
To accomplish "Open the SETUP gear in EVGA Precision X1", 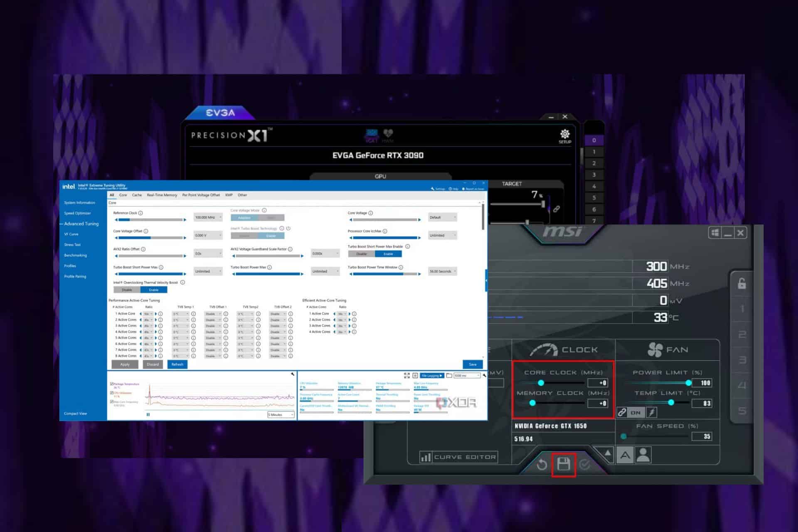I will tap(564, 134).
